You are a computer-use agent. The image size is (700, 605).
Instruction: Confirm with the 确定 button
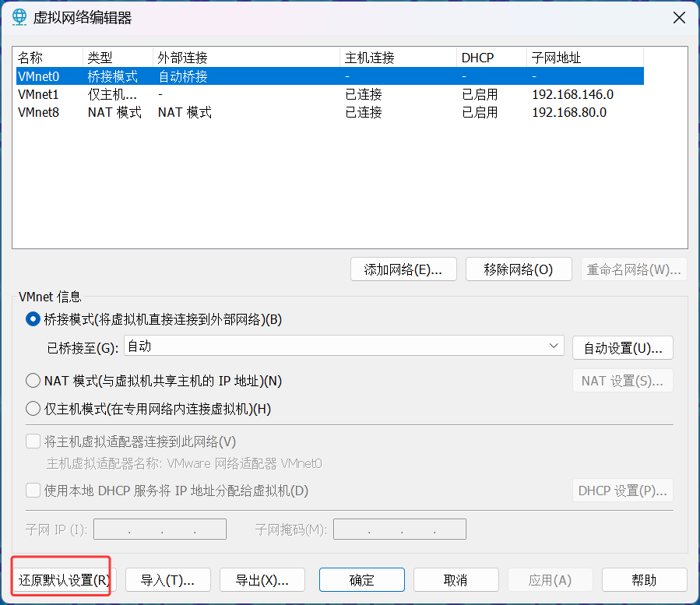pyautogui.click(x=362, y=580)
